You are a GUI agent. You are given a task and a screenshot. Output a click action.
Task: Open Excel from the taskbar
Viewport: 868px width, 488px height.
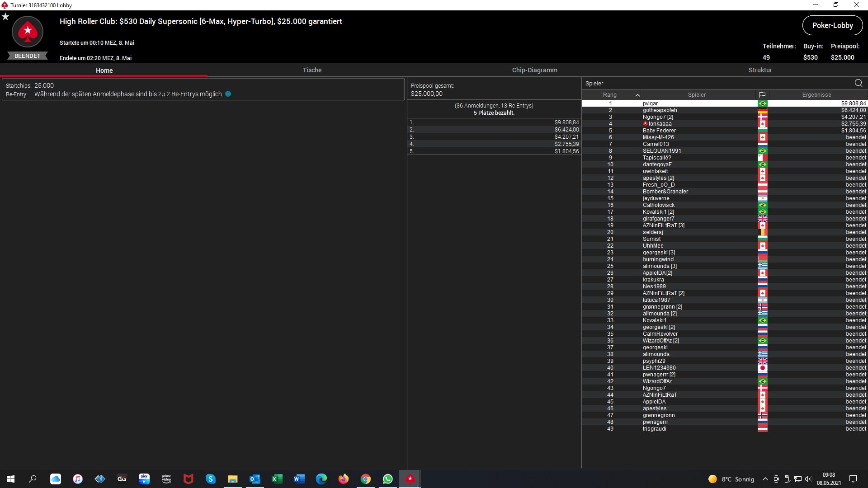277,479
